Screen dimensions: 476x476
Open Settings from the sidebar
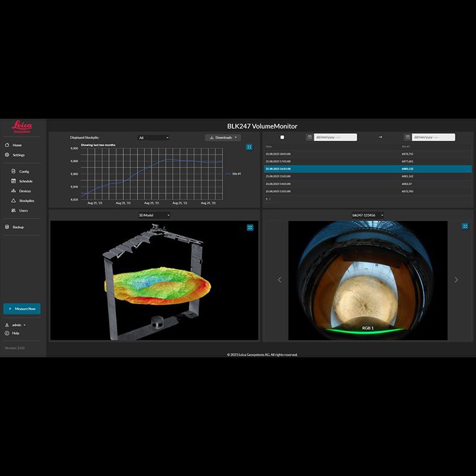coord(18,155)
